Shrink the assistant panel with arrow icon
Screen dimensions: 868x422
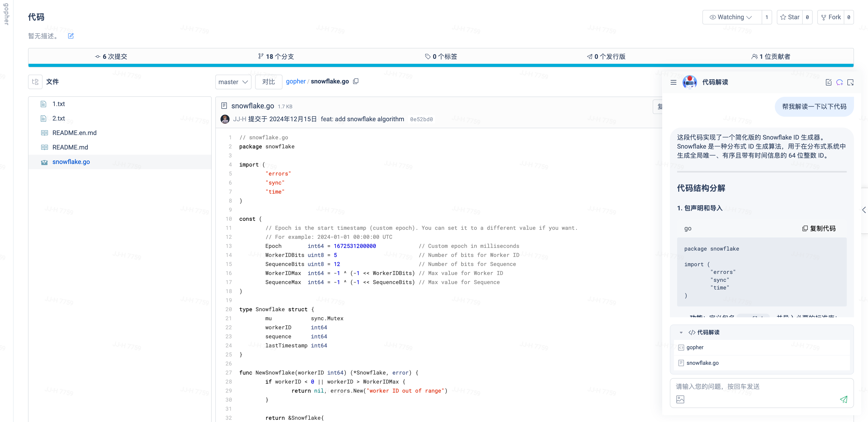click(x=851, y=82)
